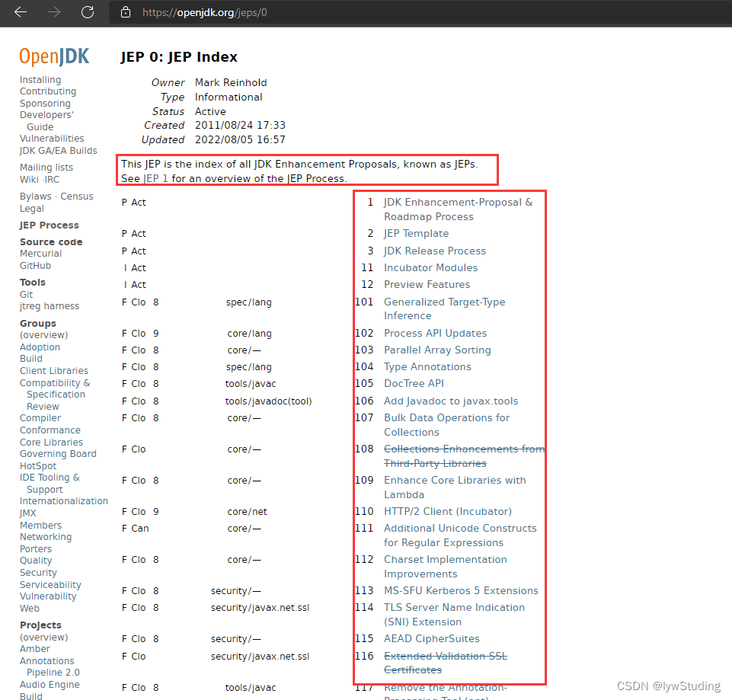The width and height of the screenshot is (732, 700).
Task: Open JDK Enhancement-Proposal & Roadmap Process
Action: (458, 209)
